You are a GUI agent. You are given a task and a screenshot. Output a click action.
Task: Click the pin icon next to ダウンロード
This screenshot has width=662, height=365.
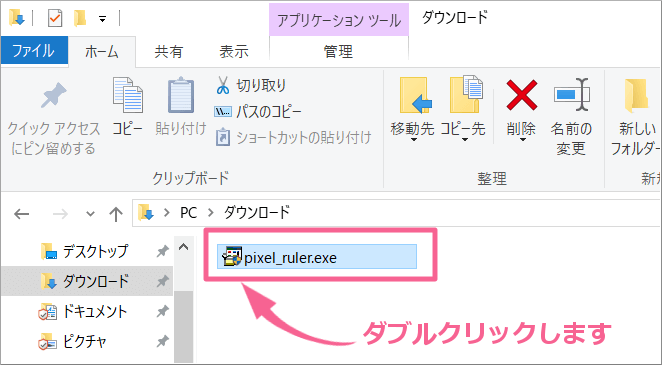162,281
